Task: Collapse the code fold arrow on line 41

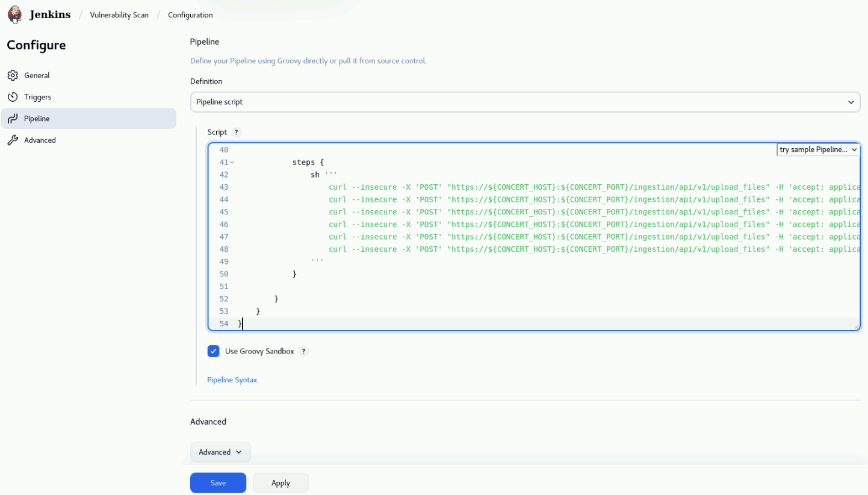Action: (232, 163)
